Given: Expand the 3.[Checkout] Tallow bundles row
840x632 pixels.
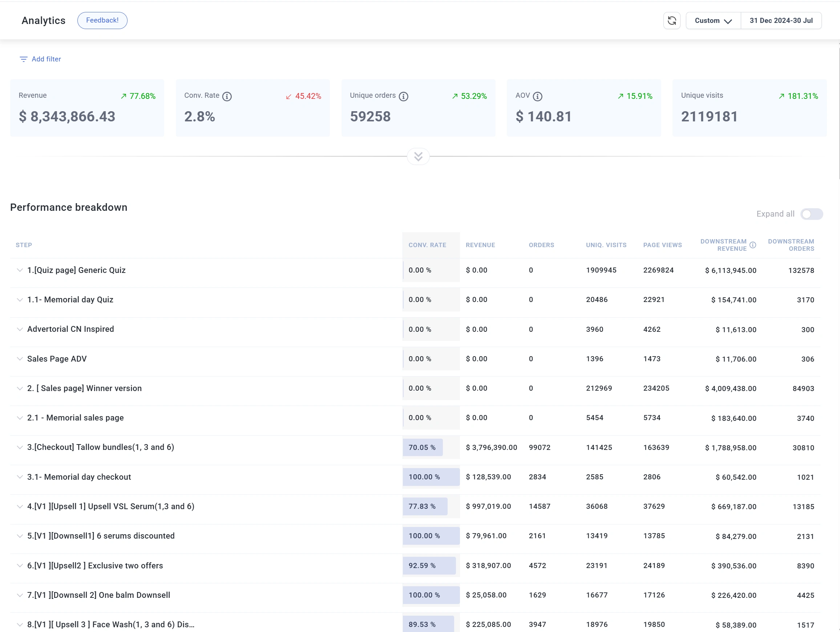Looking at the screenshot, I should click(x=20, y=447).
